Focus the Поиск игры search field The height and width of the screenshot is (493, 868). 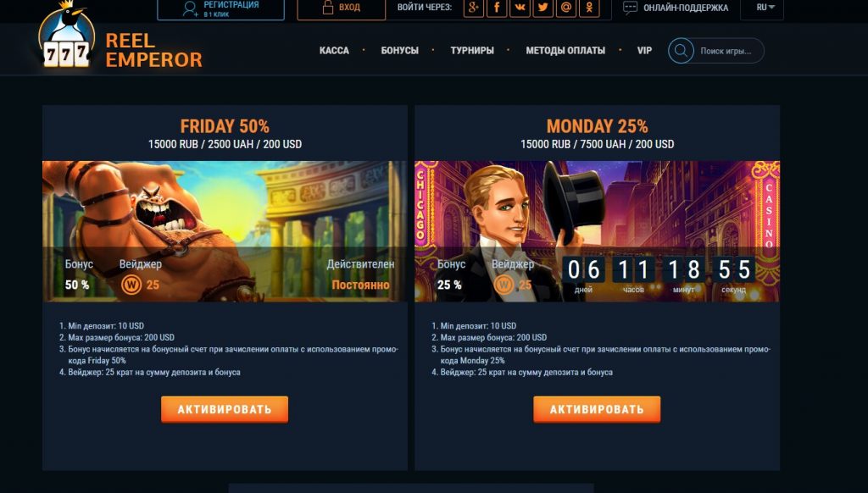click(726, 51)
